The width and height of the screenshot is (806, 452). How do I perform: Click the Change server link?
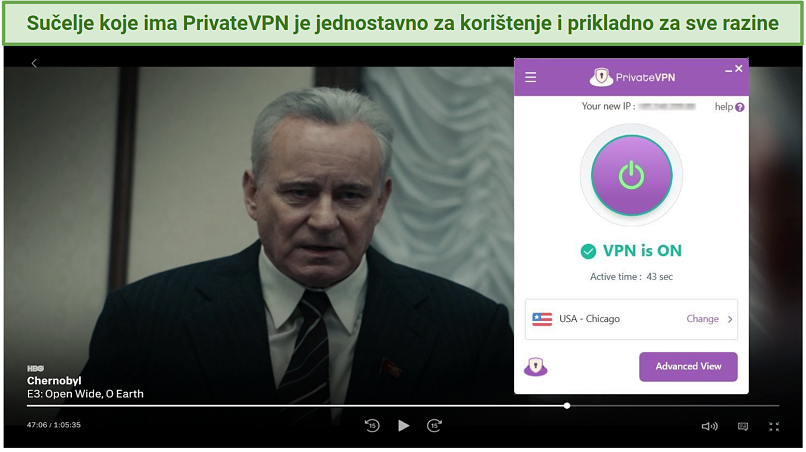[x=702, y=319]
